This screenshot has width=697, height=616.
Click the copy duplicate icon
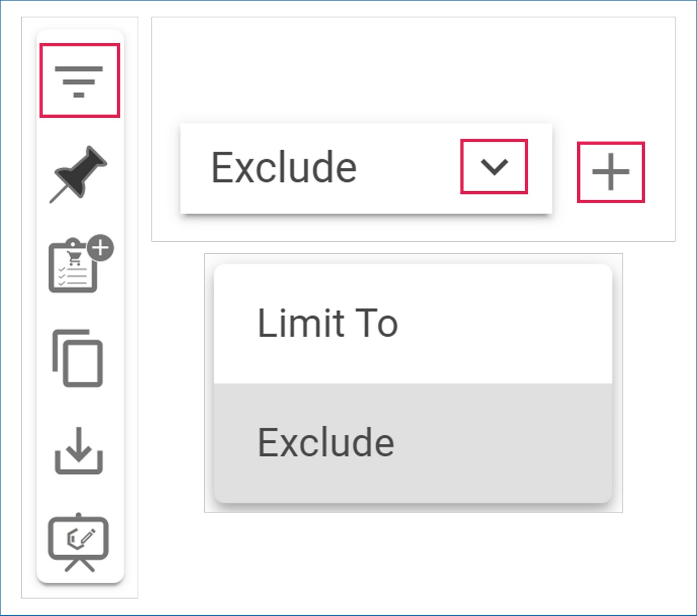[x=78, y=358]
